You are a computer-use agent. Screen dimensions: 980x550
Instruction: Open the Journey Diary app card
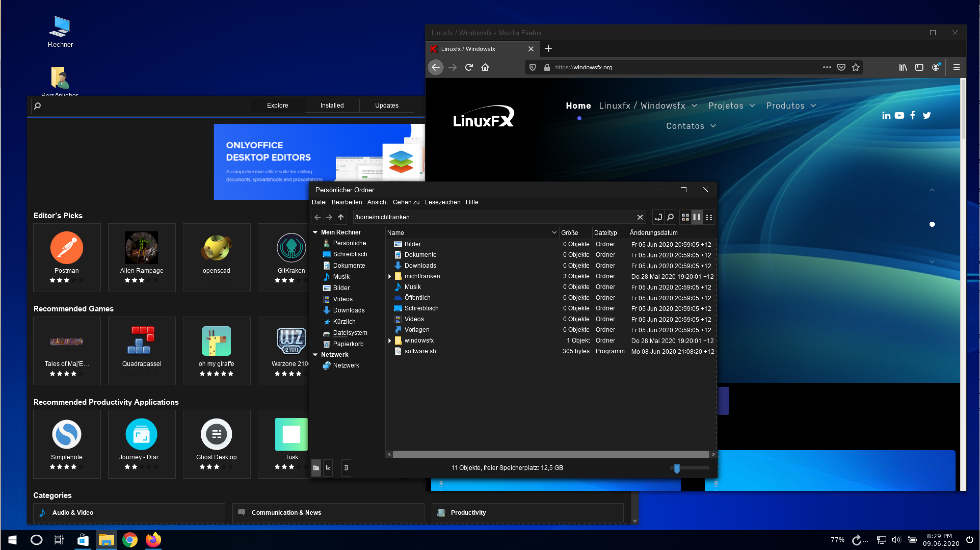coord(141,444)
